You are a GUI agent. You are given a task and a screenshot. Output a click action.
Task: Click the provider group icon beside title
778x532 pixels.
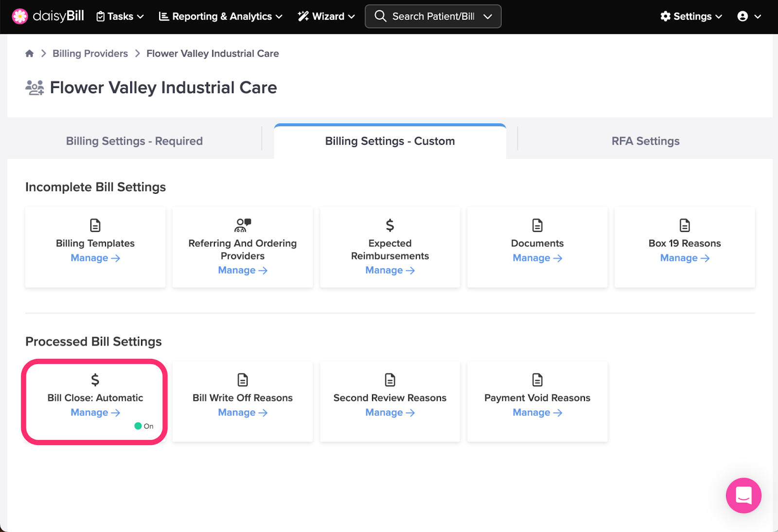pyautogui.click(x=35, y=88)
